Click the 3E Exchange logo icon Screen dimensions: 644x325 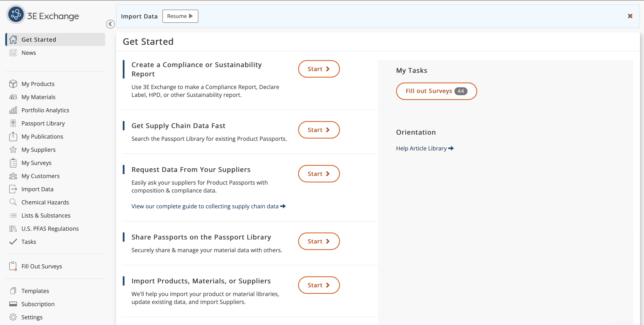click(16, 14)
